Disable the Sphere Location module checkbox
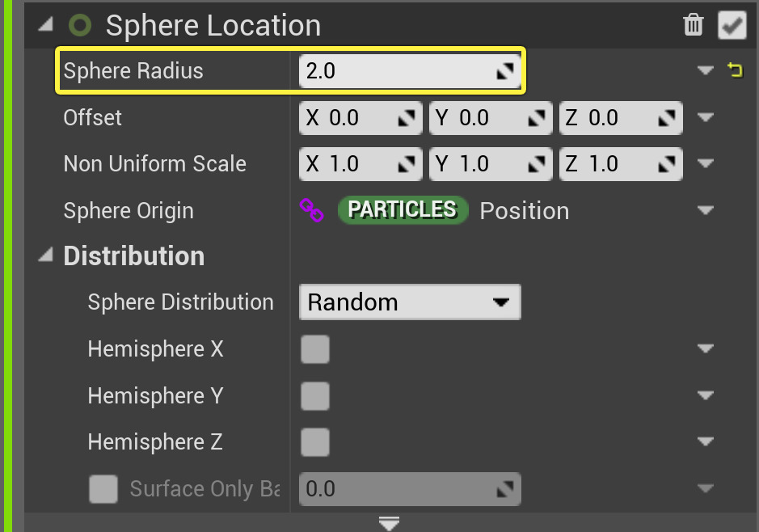 [x=732, y=25]
